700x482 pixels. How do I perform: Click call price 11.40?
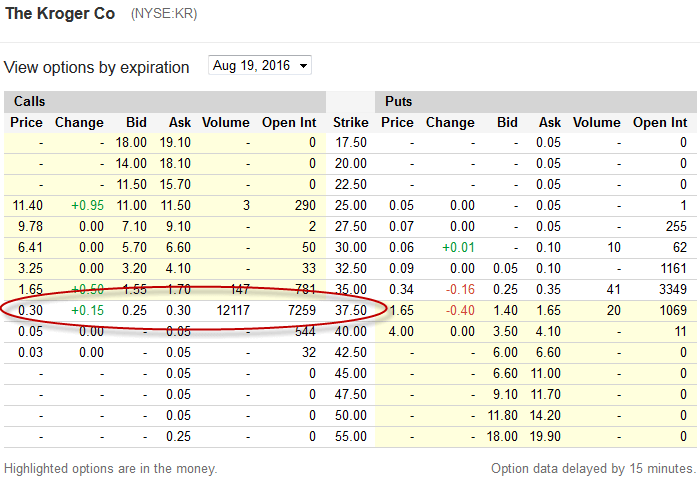[x=28, y=205]
